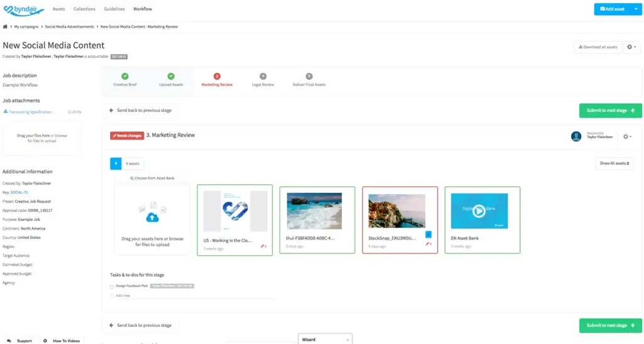Open the Creative Brief stage checkmark
Viewport: 644px width, 344px height.
[x=125, y=76]
